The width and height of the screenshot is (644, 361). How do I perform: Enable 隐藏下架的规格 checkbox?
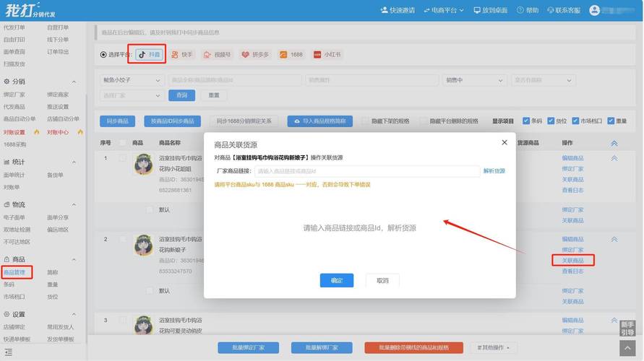366,121
